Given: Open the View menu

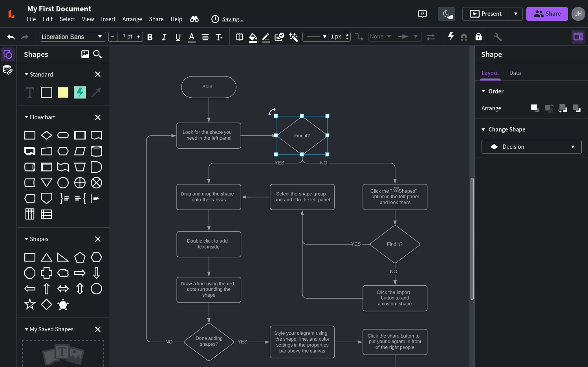Looking at the screenshot, I should pos(88,19).
